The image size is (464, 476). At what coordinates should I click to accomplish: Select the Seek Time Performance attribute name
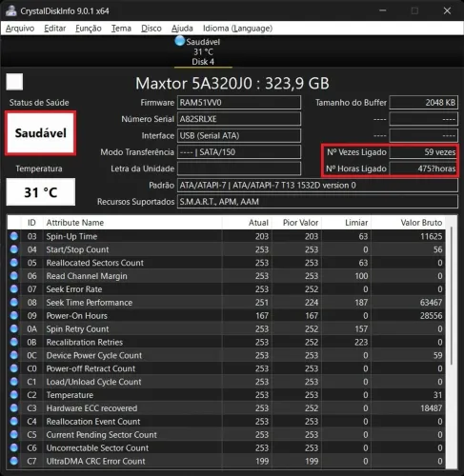[90, 303]
